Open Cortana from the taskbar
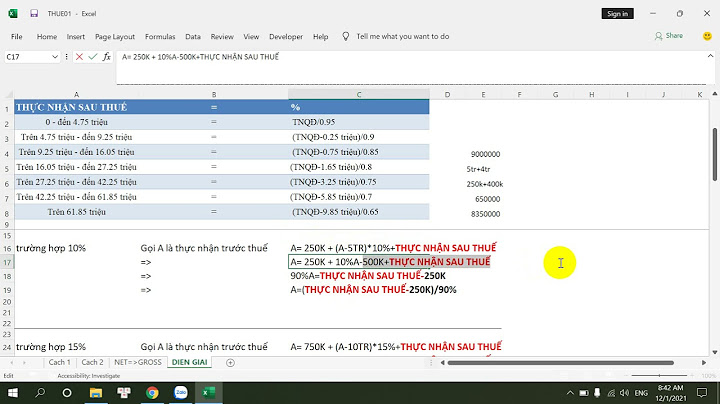 click(x=67, y=393)
